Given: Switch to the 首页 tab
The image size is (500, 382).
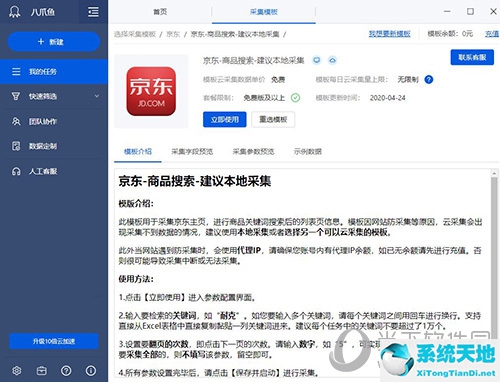Looking at the screenshot, I should (160, 12).
